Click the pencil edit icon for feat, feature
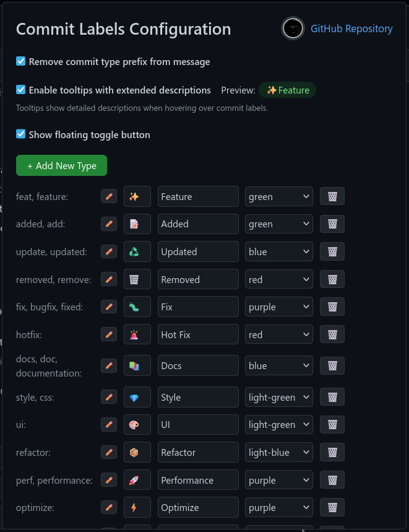The image size is (409, 532). pos(109,196)
